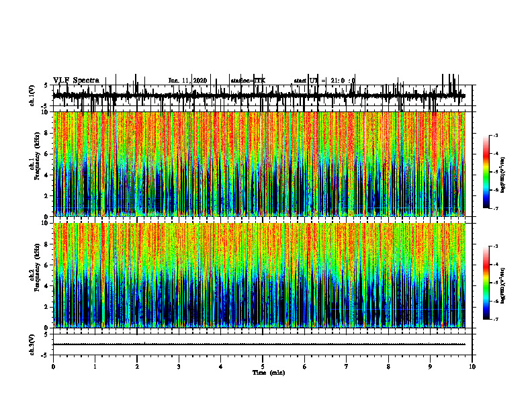Select the date text "Jan. 11, 2020"
The height and width of the screenshot is (411, 532).
187,81
